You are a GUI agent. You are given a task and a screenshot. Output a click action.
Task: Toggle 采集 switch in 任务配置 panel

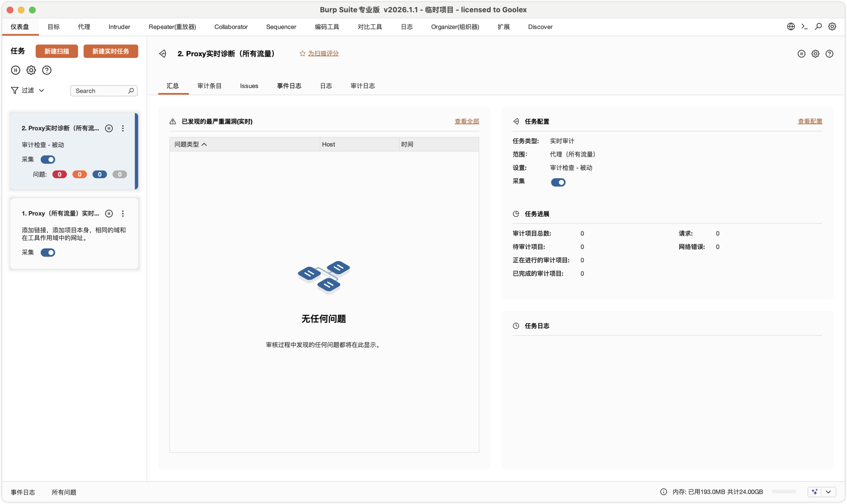pyautogui.click(x=558, y=182)
